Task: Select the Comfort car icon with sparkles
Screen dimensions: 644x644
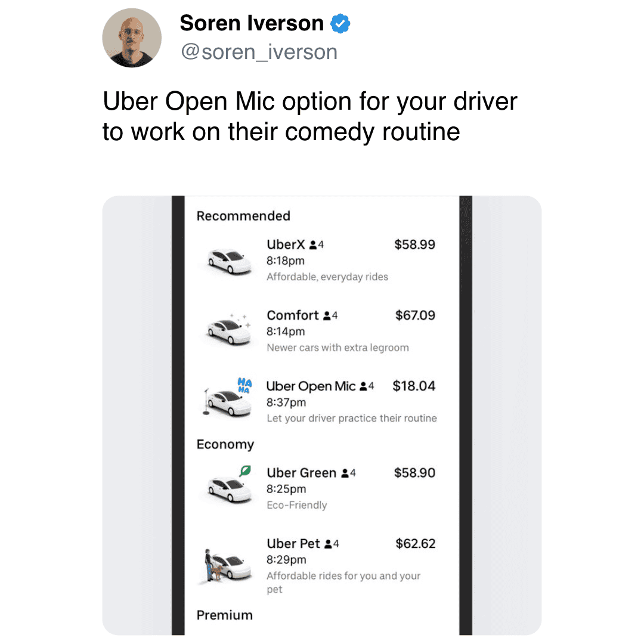Action: [229, 329]
